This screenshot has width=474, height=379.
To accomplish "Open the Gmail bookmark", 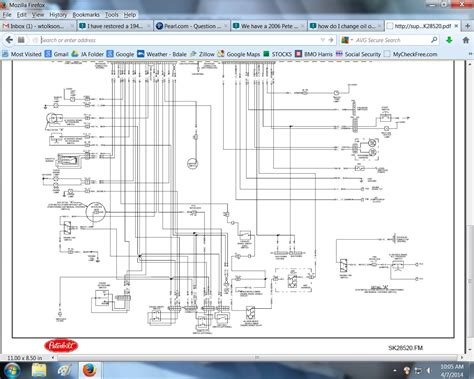I will click(x=57, y=54).
